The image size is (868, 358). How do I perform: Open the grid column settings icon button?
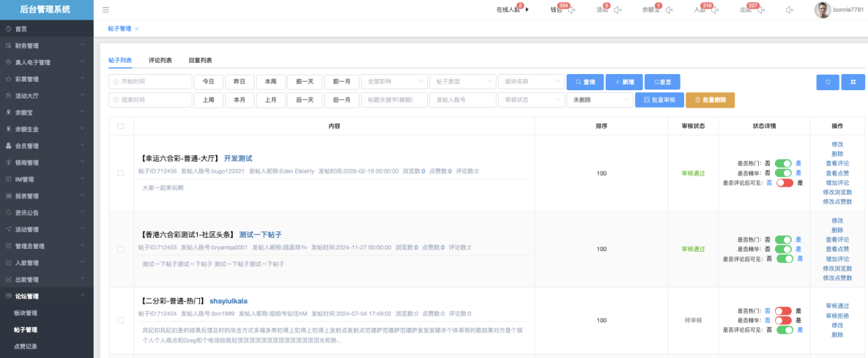(x=853, y=82)
